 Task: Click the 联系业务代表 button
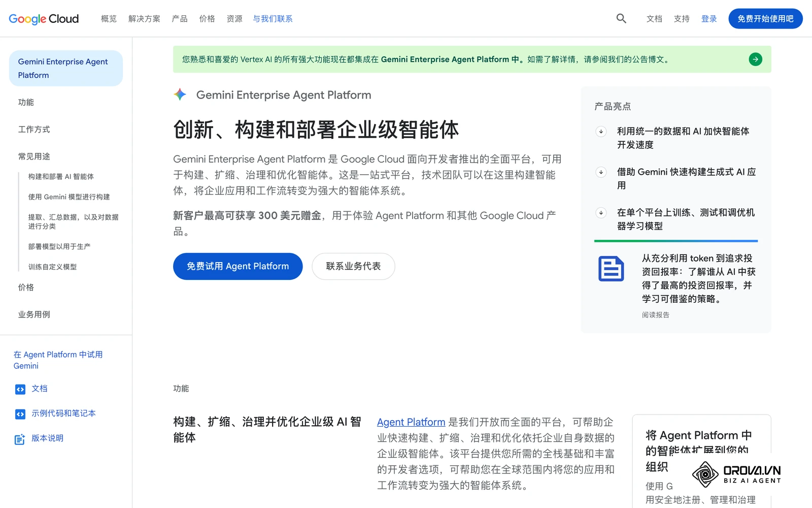353,266
